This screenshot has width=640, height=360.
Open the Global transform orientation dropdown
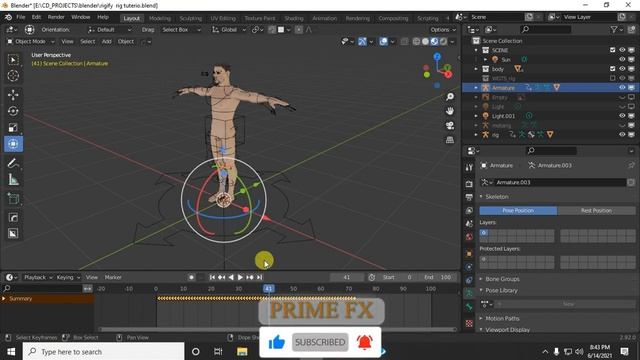pyautogui.click(x=229, y=29)
